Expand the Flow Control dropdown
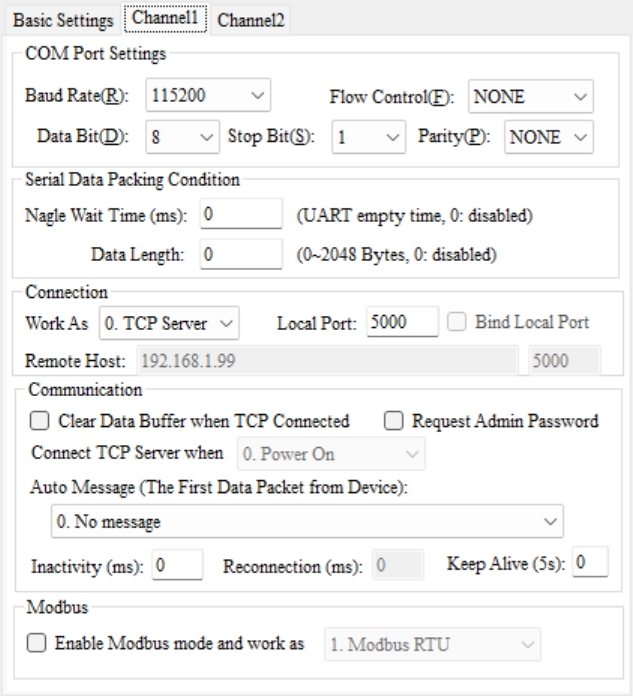Viewport: 633px width, 696px height. pyautogui.click(x=530, y=98)
